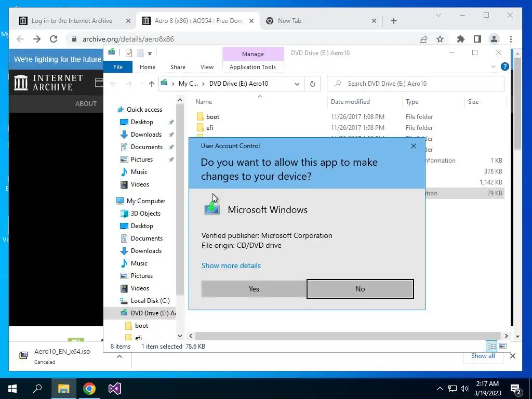Sort files by Name column
The width and height of the screenshot is (532, 399).
204,102
